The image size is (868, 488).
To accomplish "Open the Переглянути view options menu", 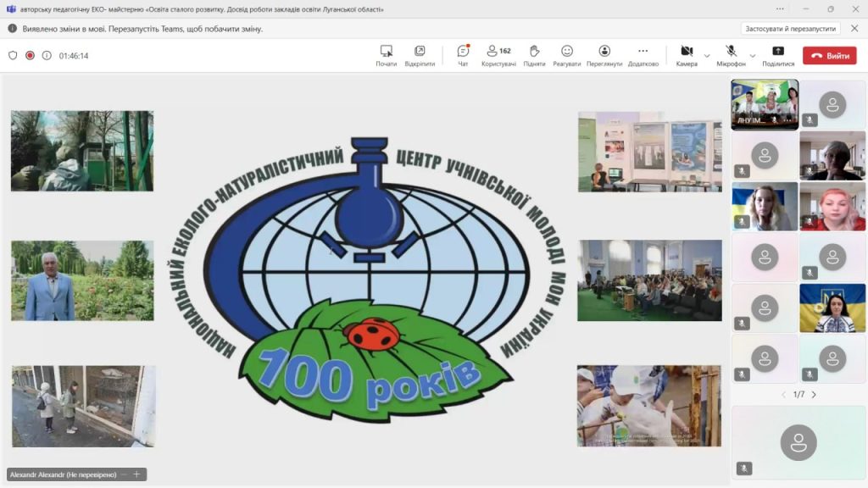I will click(x=604, y=55).
